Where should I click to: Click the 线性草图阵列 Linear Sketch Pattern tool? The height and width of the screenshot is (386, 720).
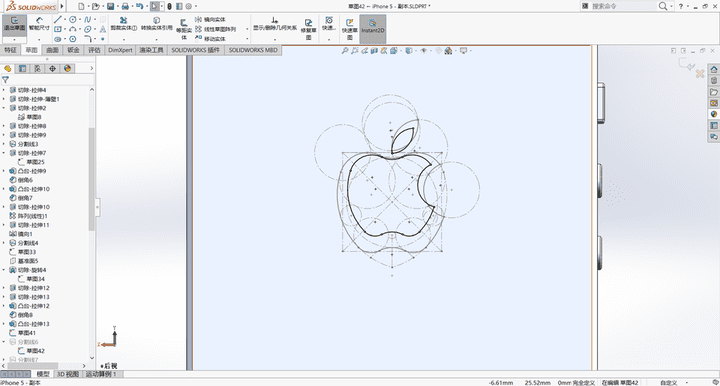(x=215, y=29)
